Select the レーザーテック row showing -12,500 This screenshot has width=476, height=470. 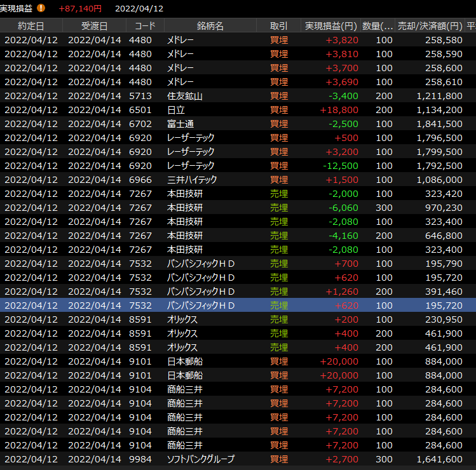210,166
